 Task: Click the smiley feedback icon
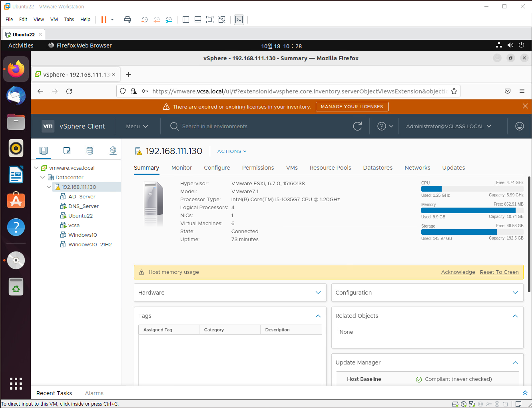coord(519,126)
